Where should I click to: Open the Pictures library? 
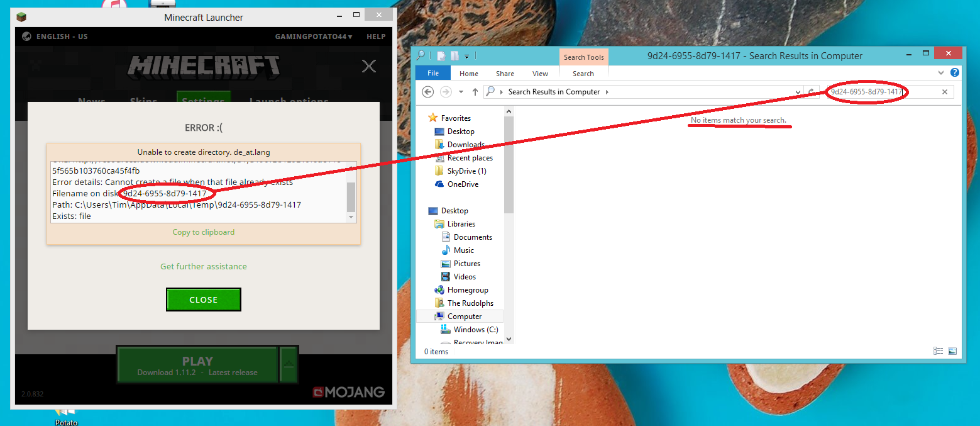[460, 264]
